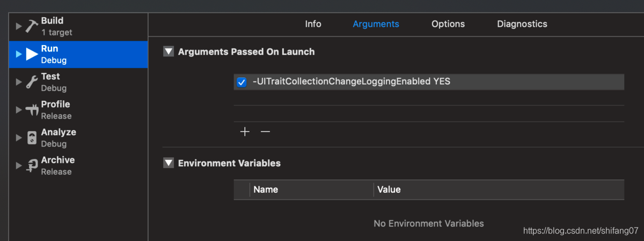Expand the Test action disclosure triangle

pos(19,82)
